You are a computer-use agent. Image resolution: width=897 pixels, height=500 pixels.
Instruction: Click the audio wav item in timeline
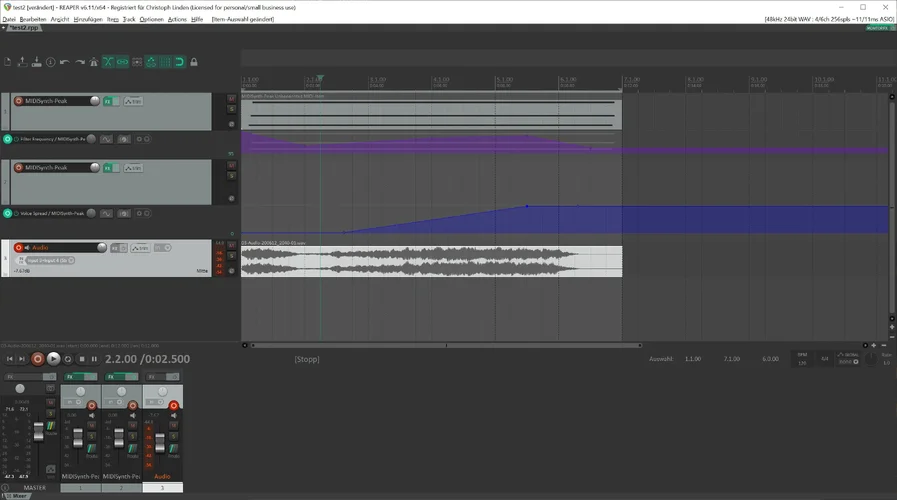431,261
